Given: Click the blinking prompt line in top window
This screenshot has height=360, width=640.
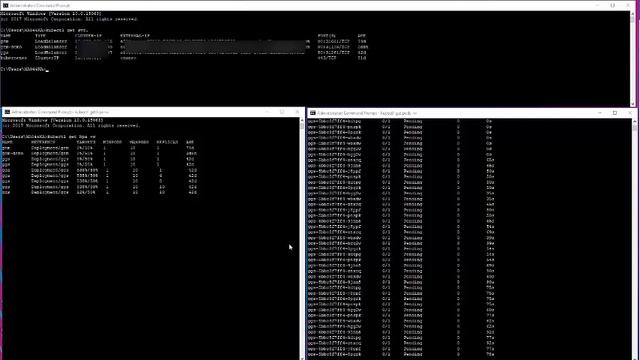Looking at the screenshot, I should coord(24,69).
